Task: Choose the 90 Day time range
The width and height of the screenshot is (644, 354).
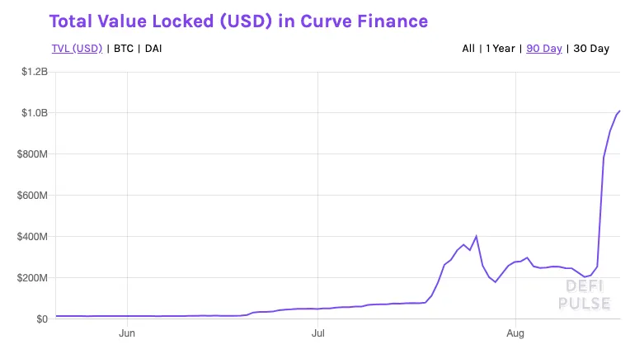Action: pos(544,49)
